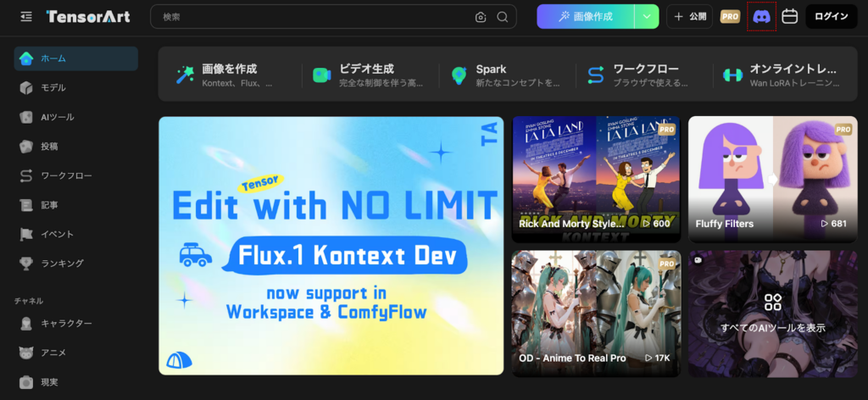868x400 pixels.
Task: Click the green dumbbell training icon
Action: (x=733, y=75)
